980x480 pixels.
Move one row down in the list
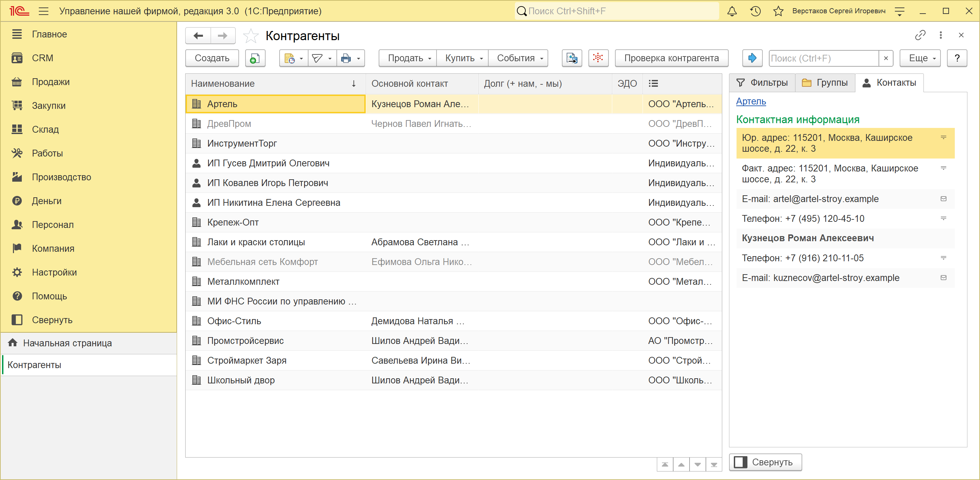tap(698, 464)
